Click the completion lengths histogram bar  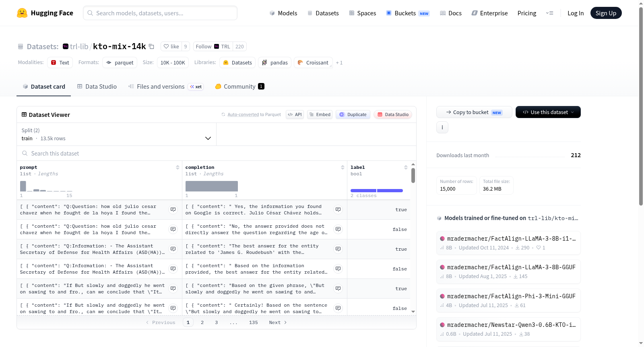212,186
